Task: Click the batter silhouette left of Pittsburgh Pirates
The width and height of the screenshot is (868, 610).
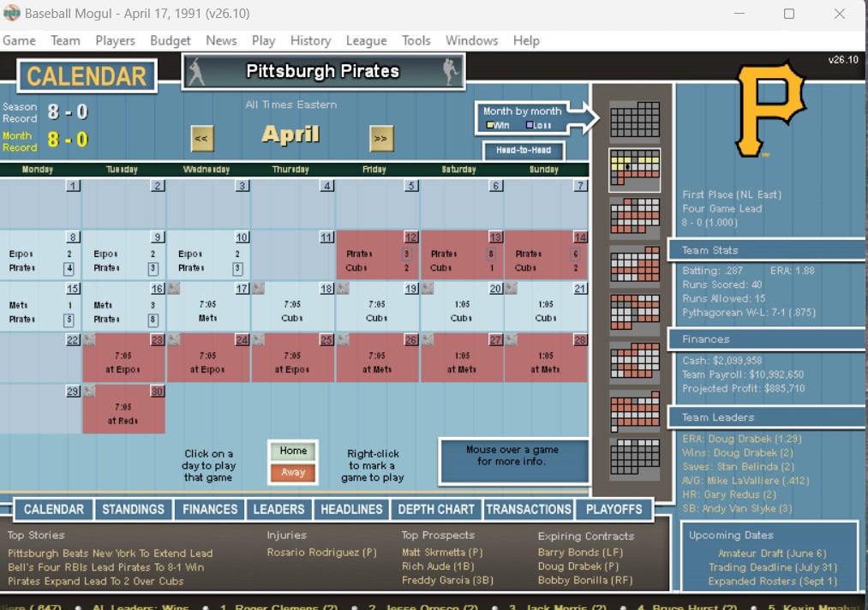Action: 196,72
